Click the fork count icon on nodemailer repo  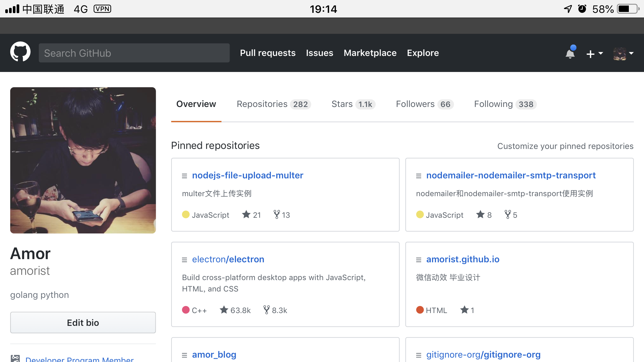pos(508,215)
